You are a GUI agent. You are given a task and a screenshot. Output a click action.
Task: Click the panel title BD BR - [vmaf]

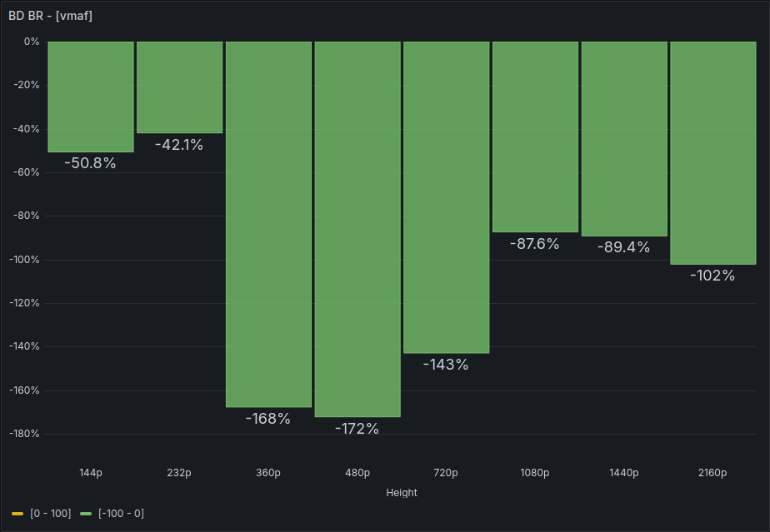tap(50, 15)
